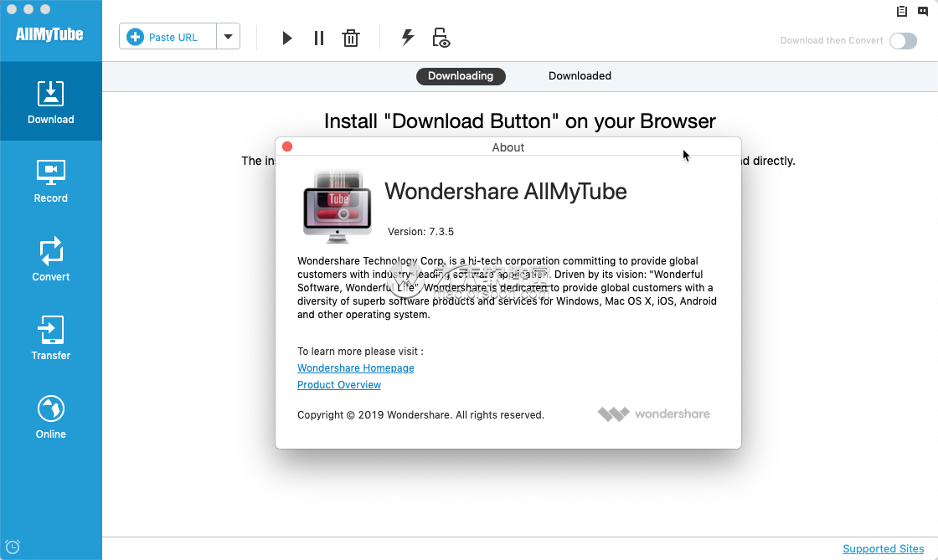Screen dimensions: 938x560
Task: Open the Product Overview link
Action: [339, 385]
